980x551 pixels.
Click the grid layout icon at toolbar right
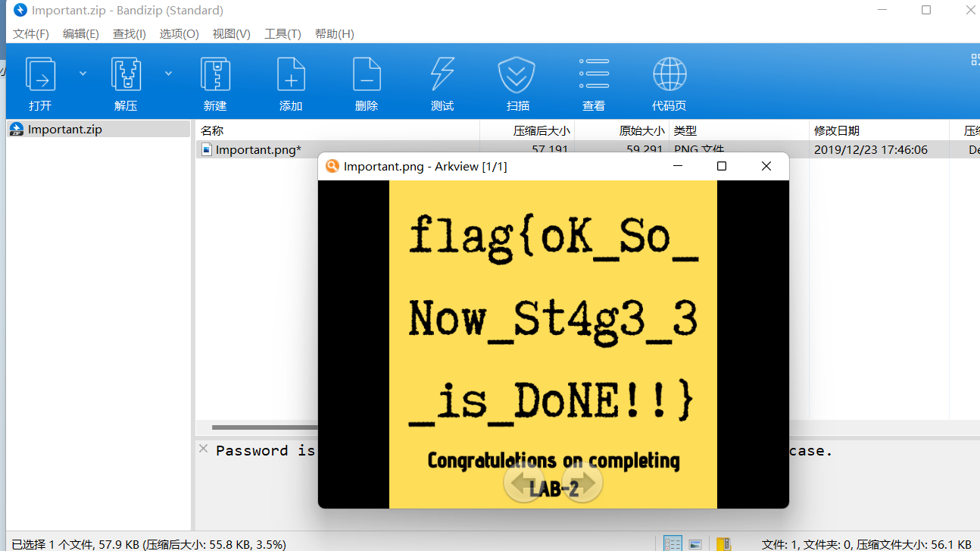click(975, 60)
